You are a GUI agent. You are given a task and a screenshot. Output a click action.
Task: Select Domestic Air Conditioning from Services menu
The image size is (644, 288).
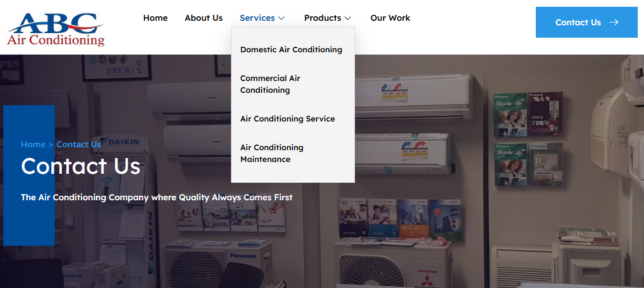coord(291,49)
